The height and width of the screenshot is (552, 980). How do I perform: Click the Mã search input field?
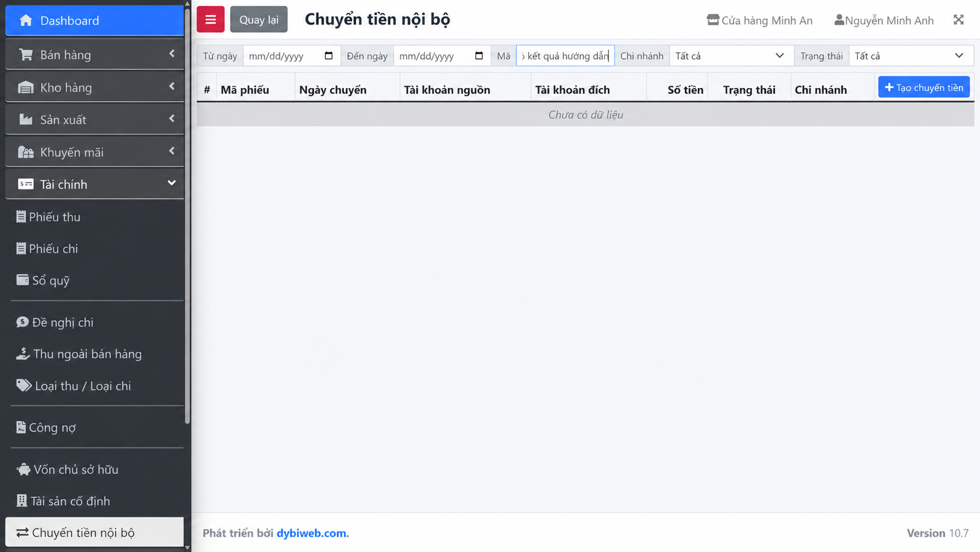(x=565, y=56)
